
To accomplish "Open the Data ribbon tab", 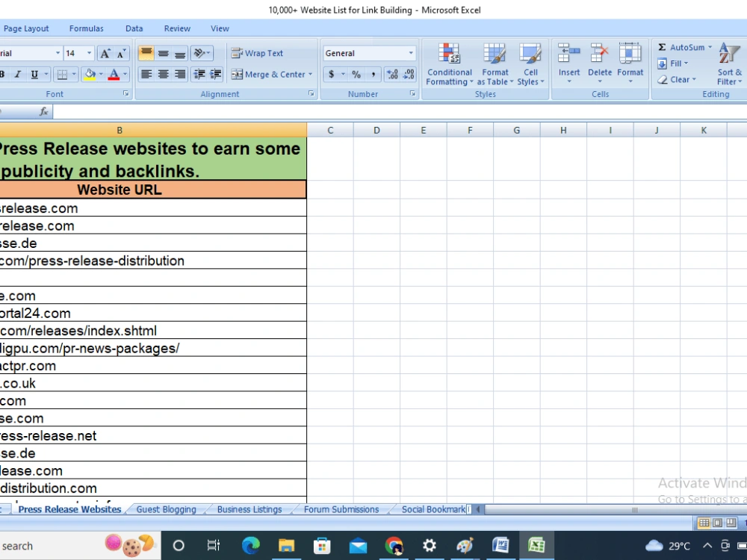I will [x=134, y=28].
